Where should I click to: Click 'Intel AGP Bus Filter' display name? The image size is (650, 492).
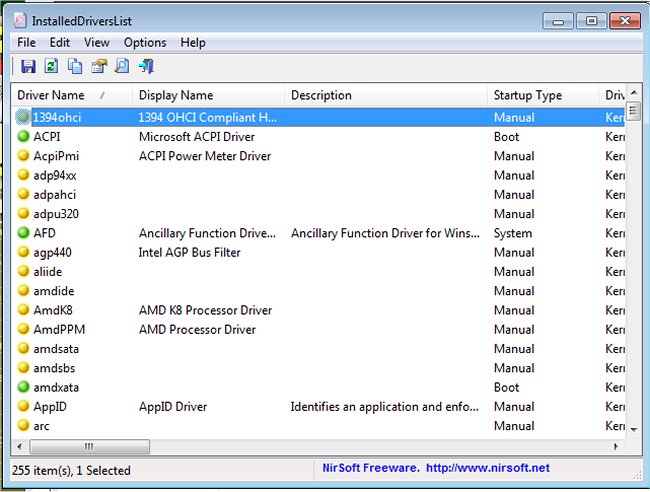189,252
